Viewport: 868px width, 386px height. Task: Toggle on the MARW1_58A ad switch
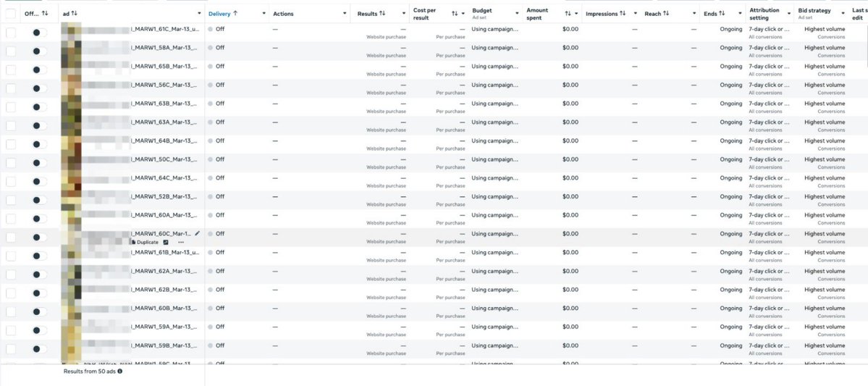tap(39, 51)
